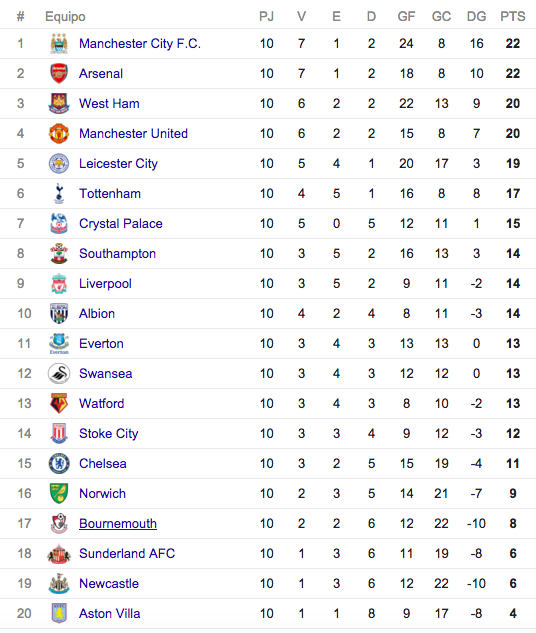Click the Arsenal club crest
This screenshot has height=633, width=536.
pyautogui.click(x=59, y=73)
